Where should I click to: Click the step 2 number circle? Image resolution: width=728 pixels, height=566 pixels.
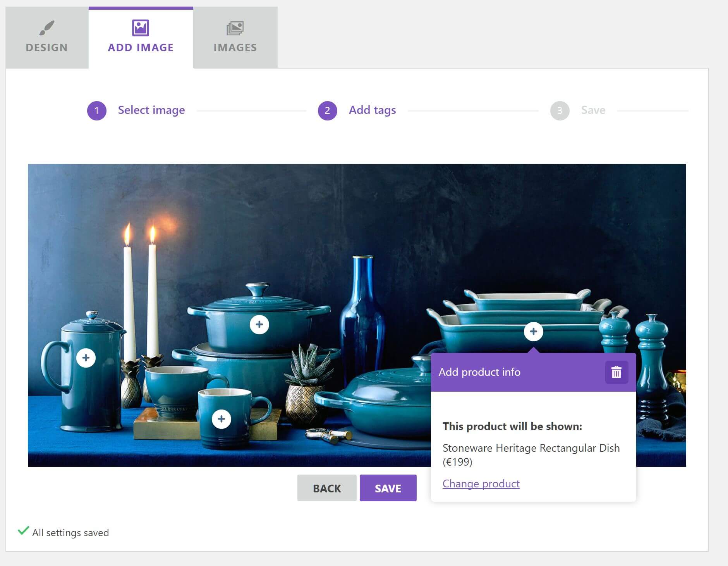tap(327, 111)
